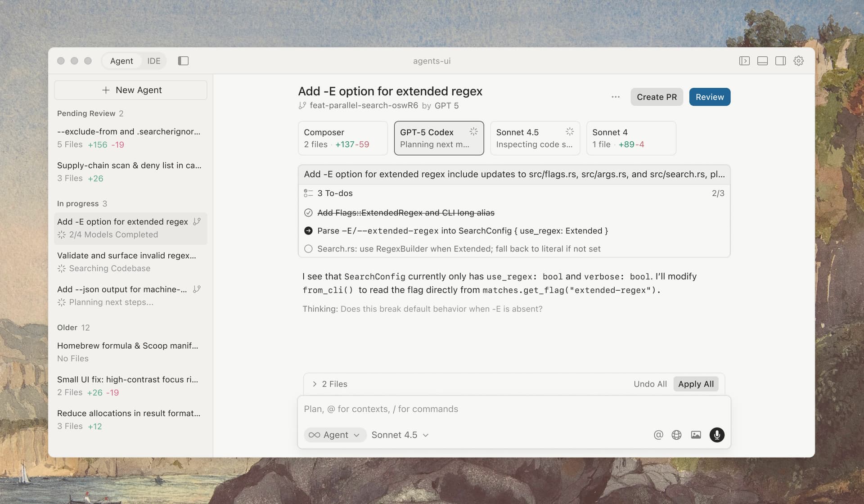
Task: Select the Sonnet 4 model card
Action: tap(631, 138)
